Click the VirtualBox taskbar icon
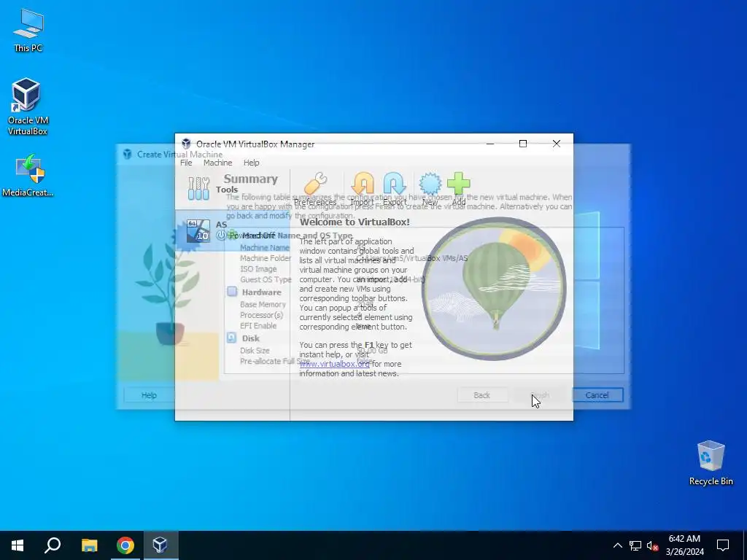 click(160, 545)
